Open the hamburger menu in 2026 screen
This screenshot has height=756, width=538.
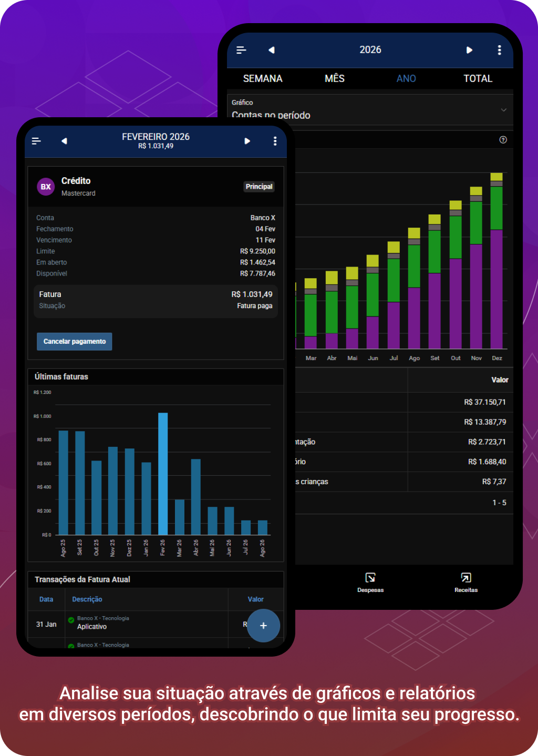click(x=241, y=50)
